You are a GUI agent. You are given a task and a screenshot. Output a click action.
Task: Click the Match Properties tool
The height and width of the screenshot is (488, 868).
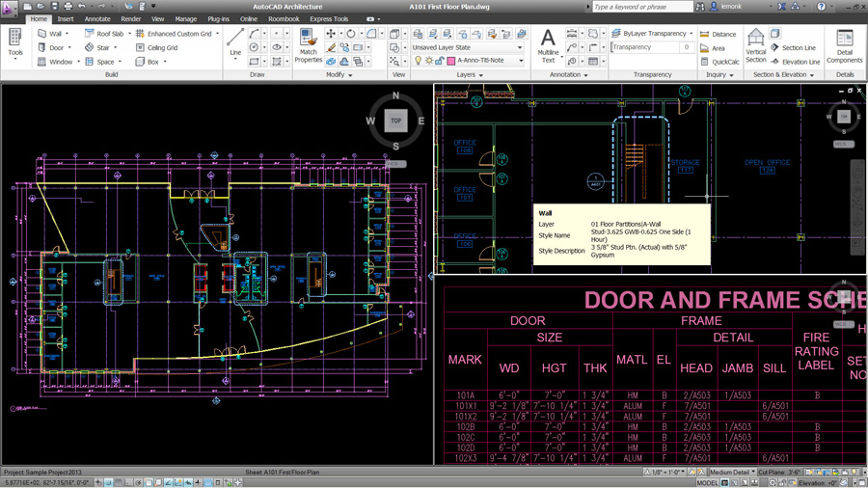309,46
